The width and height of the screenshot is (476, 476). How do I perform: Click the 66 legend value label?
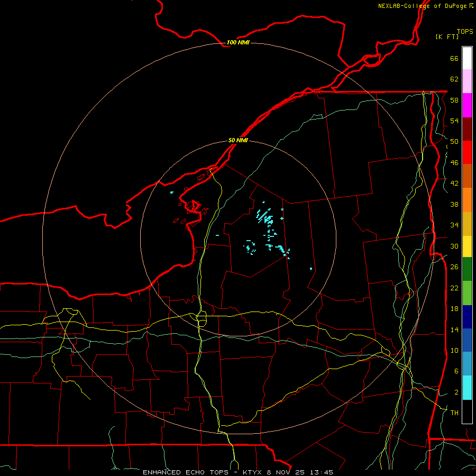[454, 59]
